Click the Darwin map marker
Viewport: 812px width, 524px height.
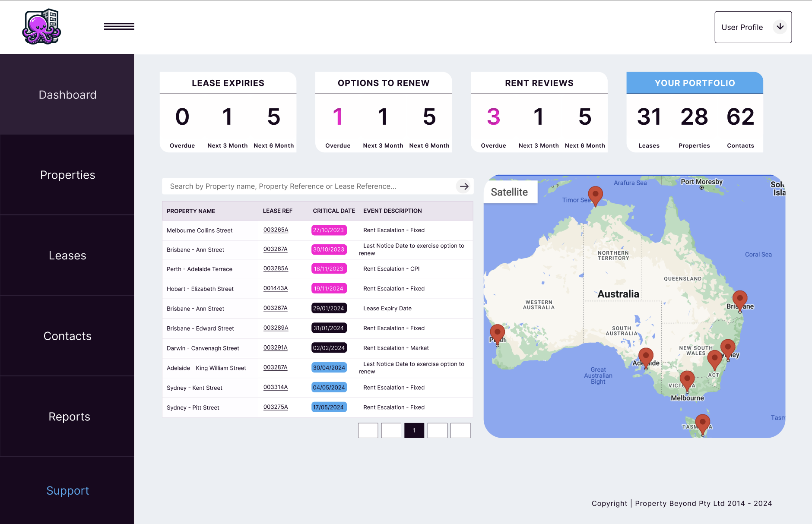click(x=596, y=194)
